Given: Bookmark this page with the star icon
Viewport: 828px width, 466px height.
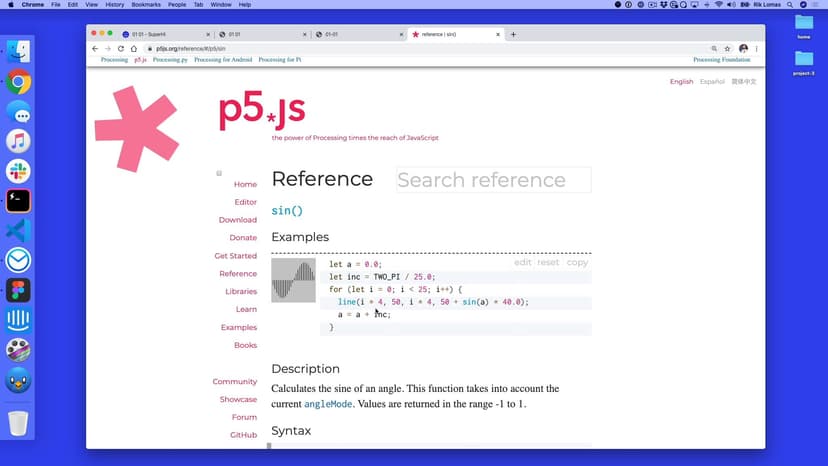Looking at the screenshot, I should (728, 48).
